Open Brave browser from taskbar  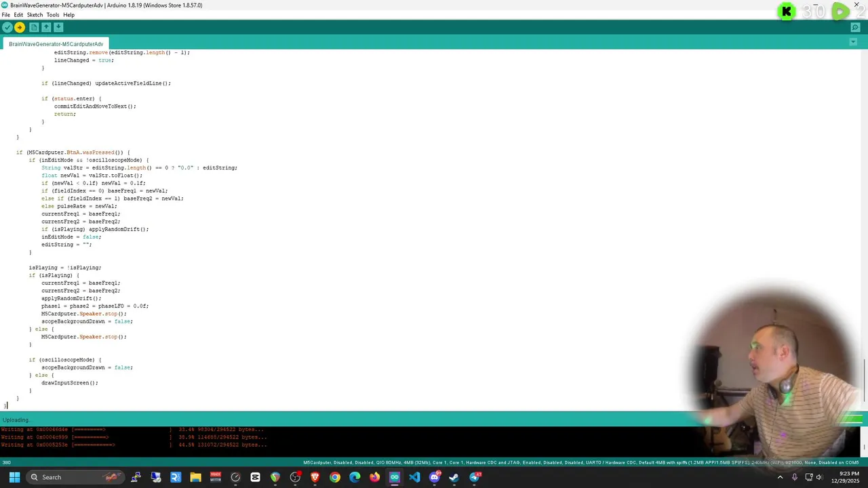[315, 477]
